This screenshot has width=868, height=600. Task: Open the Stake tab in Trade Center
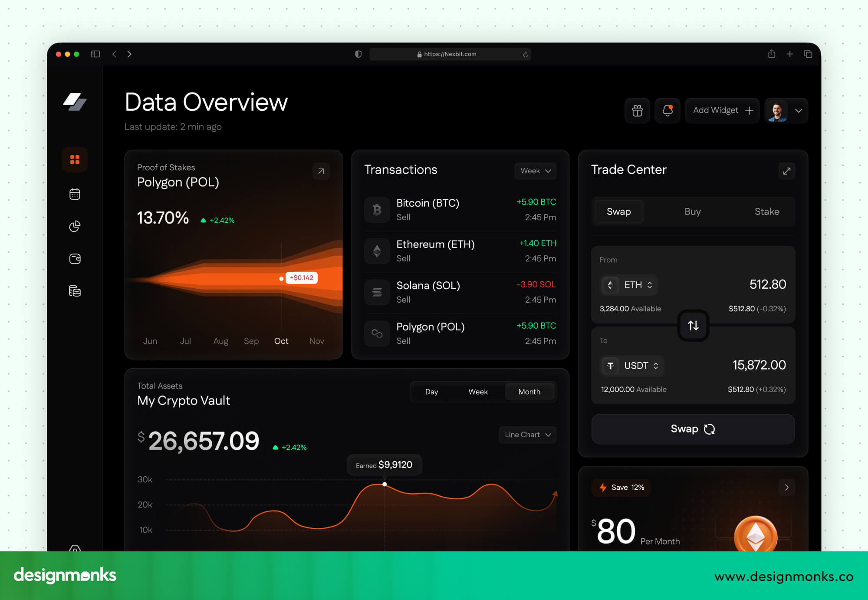coord(766,211)
